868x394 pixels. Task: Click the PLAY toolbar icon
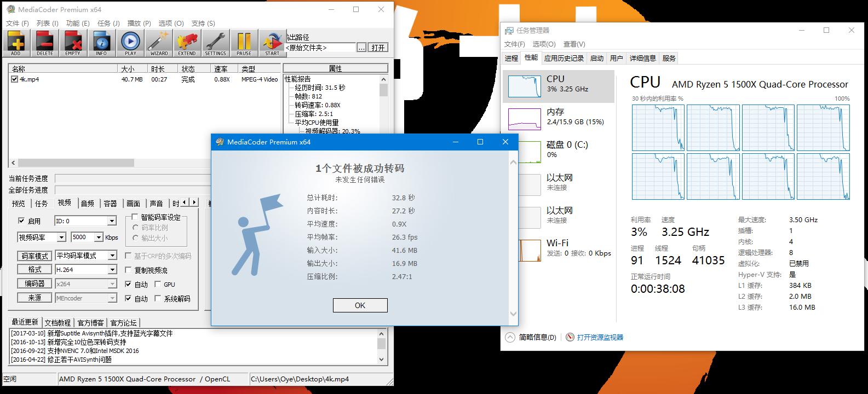(x=130, y=43)
